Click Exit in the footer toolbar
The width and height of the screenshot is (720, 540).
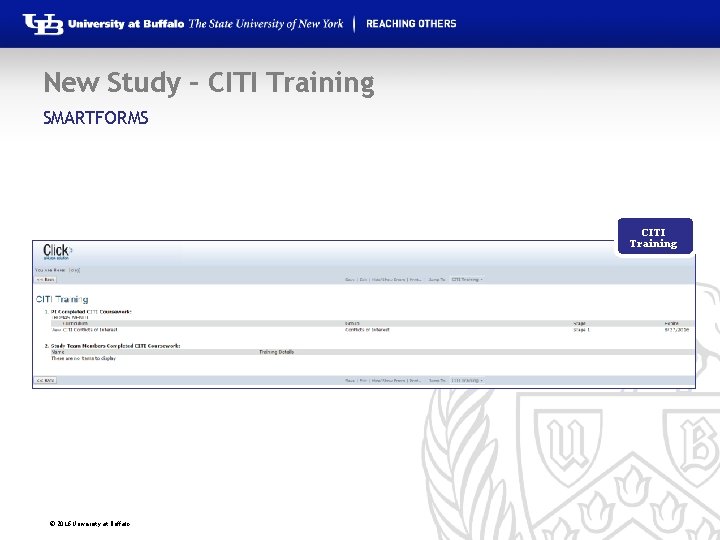point(363,381)
